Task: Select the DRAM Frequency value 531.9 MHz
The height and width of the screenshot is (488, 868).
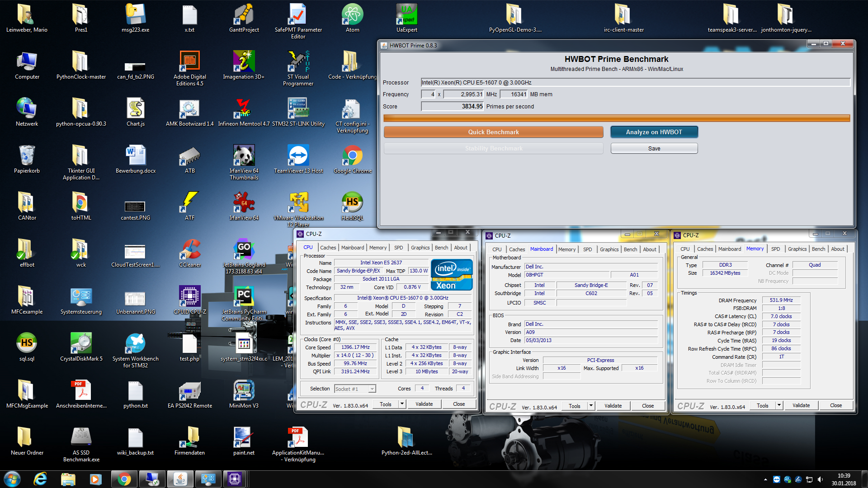Action: (x=781, y=300)
